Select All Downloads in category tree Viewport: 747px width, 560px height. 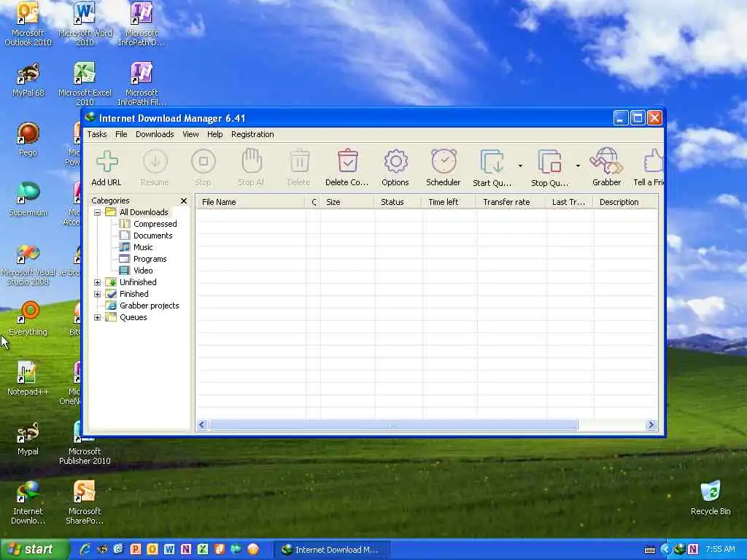144,212
